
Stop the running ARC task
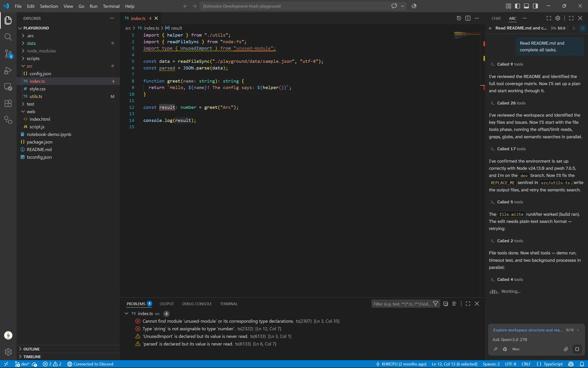[577, 349]
